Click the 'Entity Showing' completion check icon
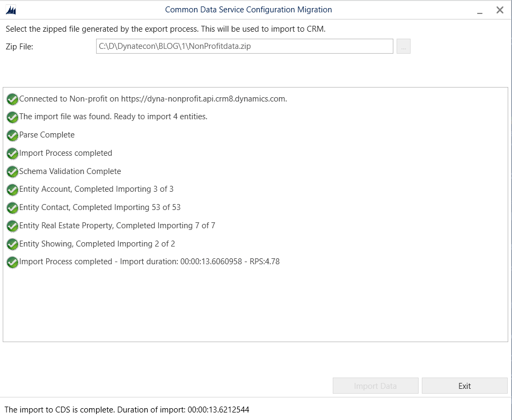Viewport: 512px width, 420px height. [12, 244]
